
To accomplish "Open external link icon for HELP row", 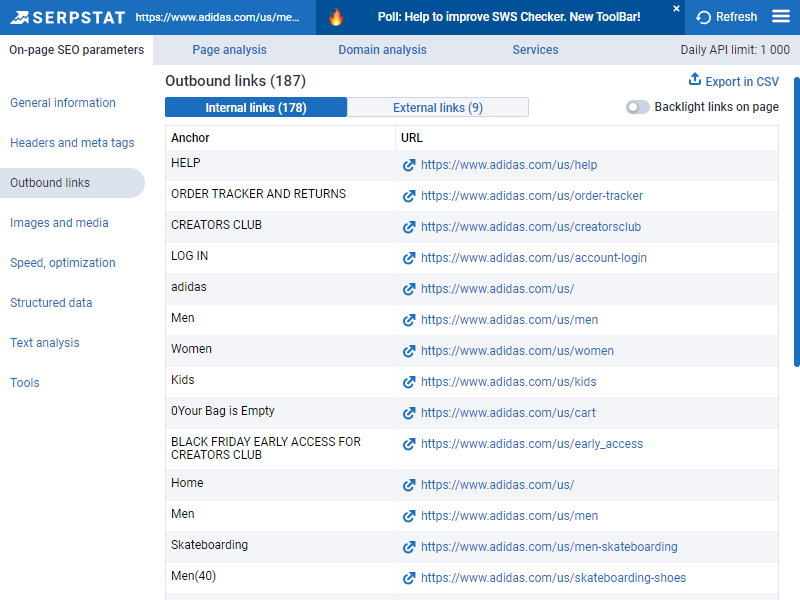I will pos(409,165).
